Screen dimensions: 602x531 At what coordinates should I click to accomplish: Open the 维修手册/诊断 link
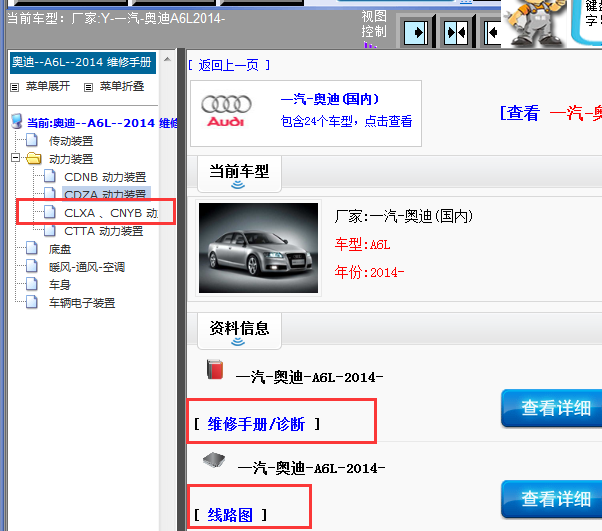pos(256,424)
